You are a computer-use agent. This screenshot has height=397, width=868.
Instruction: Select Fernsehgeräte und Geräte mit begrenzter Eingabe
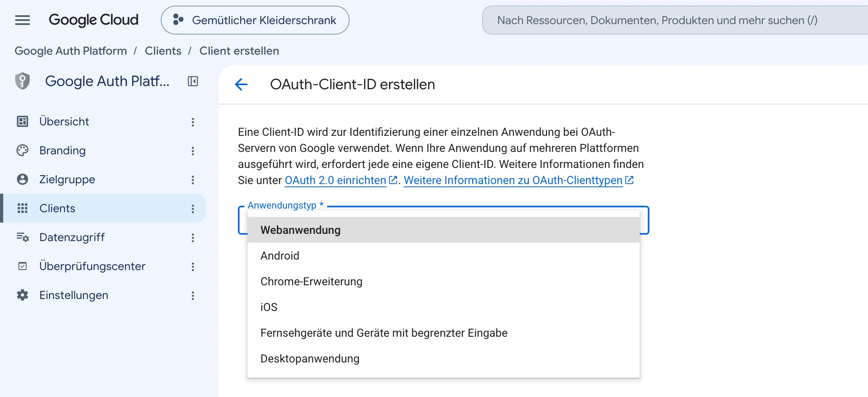click(x=444, y=333)
